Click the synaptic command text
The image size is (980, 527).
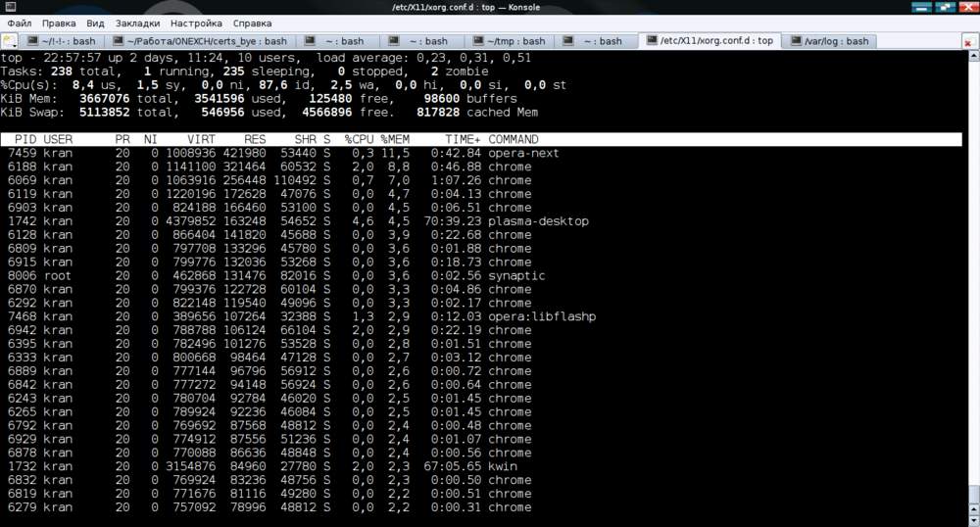tap(516, 275)
